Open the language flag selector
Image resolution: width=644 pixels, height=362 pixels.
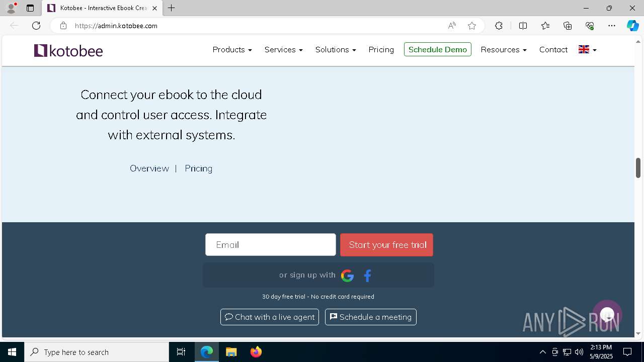click(x=587, y=49)
